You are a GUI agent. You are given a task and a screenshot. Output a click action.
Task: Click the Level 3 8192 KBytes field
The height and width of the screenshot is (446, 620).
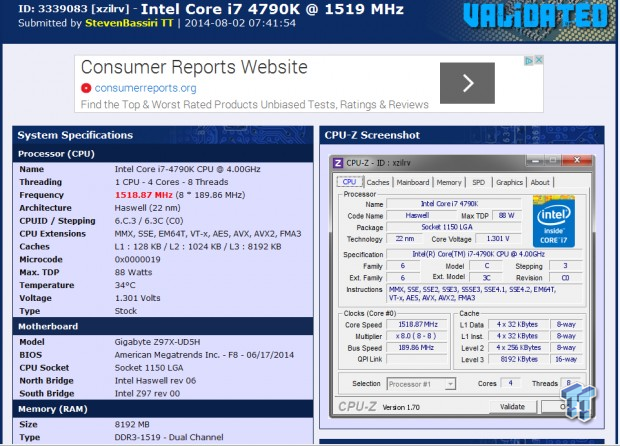pyautogui.click(x=519, y=359)
